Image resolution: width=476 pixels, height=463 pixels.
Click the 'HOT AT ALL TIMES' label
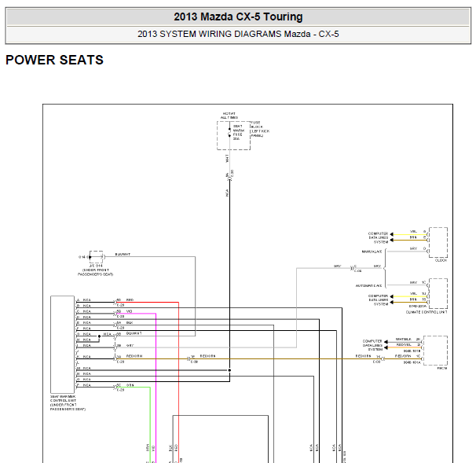229,116
